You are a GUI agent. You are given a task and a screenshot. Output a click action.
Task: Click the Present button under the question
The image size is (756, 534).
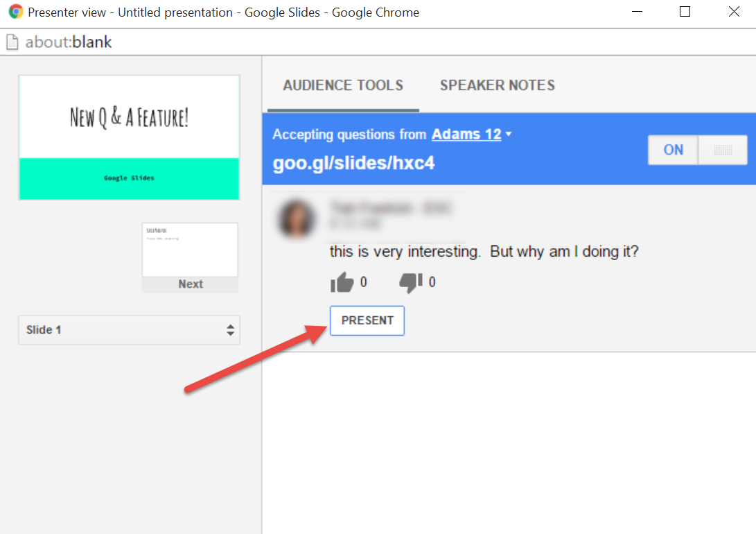(367, 320)
